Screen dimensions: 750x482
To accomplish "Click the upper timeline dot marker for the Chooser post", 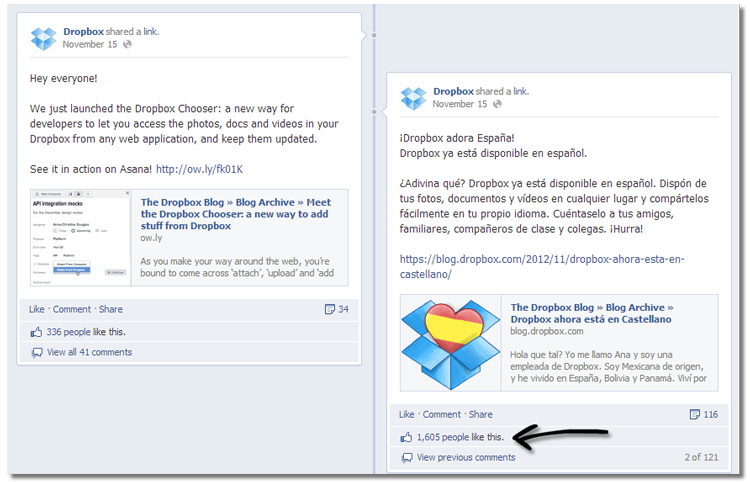I will click(x=374, y=35).
